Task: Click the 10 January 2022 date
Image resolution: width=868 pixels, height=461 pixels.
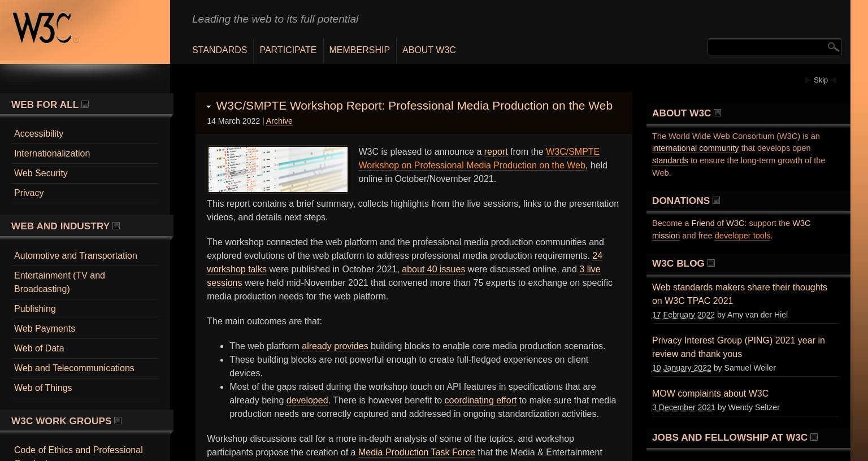Action: [x=682, y=368]
